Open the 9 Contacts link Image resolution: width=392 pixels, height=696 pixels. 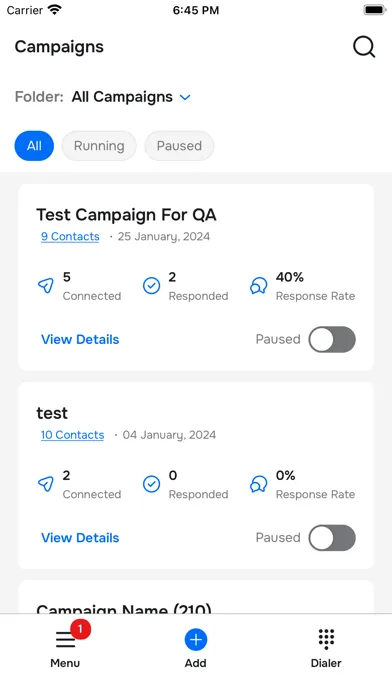[x=70, y=237]
